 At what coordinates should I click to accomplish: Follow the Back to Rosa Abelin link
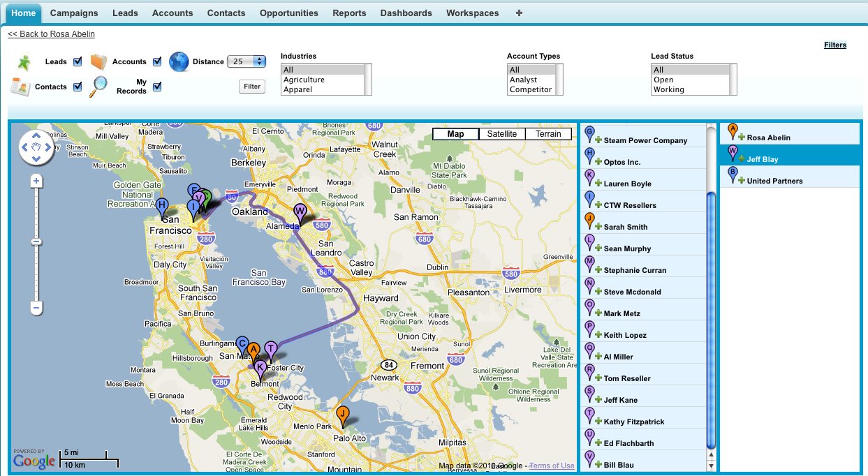[51, 34]
